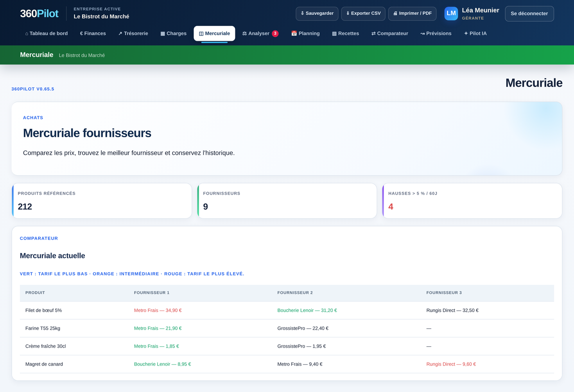Open the Charges tab
This screenshot has height=392, width=574.
click(174, 34)
